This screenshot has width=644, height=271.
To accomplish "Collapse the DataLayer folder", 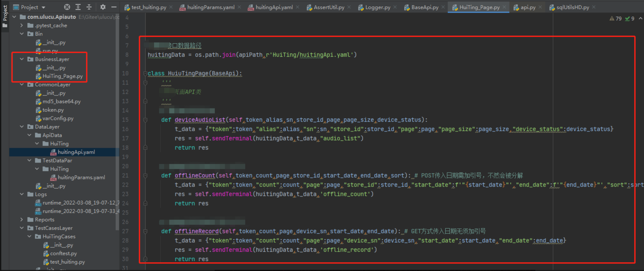I will coord(22,127).
